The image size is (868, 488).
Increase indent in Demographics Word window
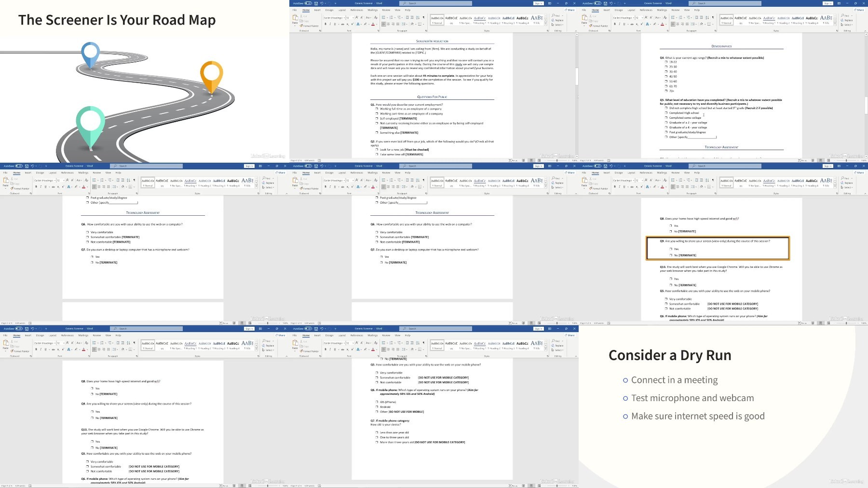pyautogui.click(x=701, y=17)
